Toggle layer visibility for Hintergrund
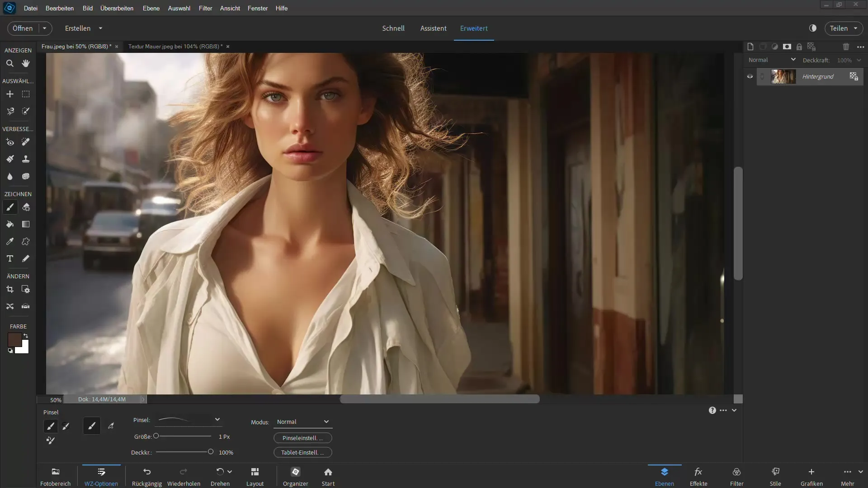This screenshot has width=868, height=488. pos(750,76)
